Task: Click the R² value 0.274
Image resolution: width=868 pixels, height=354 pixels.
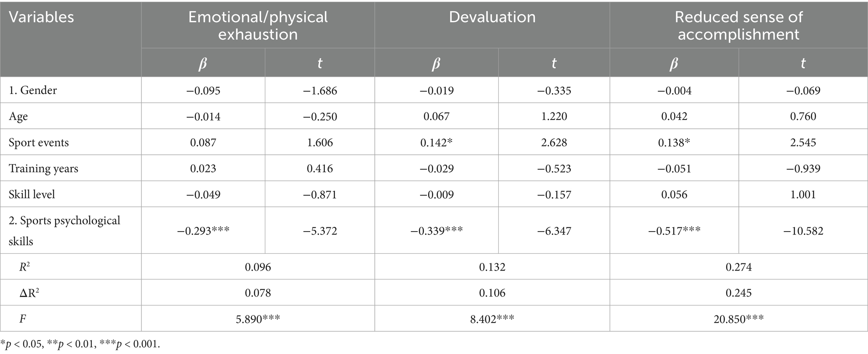Action: coord(738,267)
